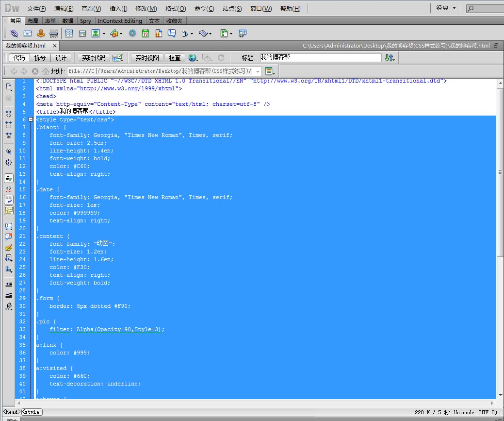The height and width of the screenshot is (421, 504).
Task: Click the Hyperlink insert icon
Action: point(14,34)
